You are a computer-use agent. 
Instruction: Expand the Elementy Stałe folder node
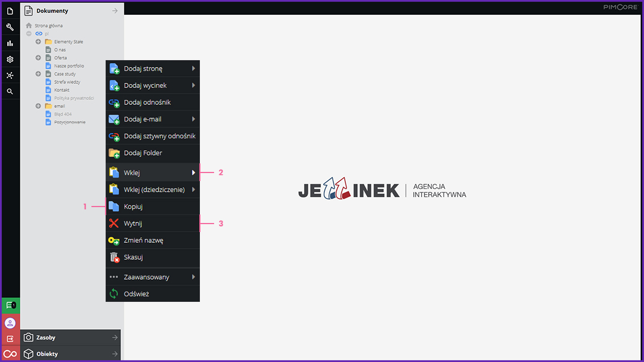(38, 42)
